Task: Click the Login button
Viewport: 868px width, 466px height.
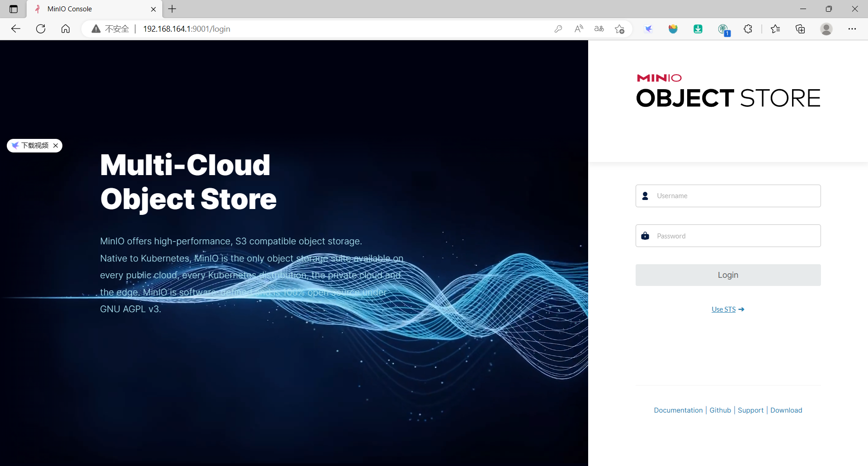Action: pos(728,275)
